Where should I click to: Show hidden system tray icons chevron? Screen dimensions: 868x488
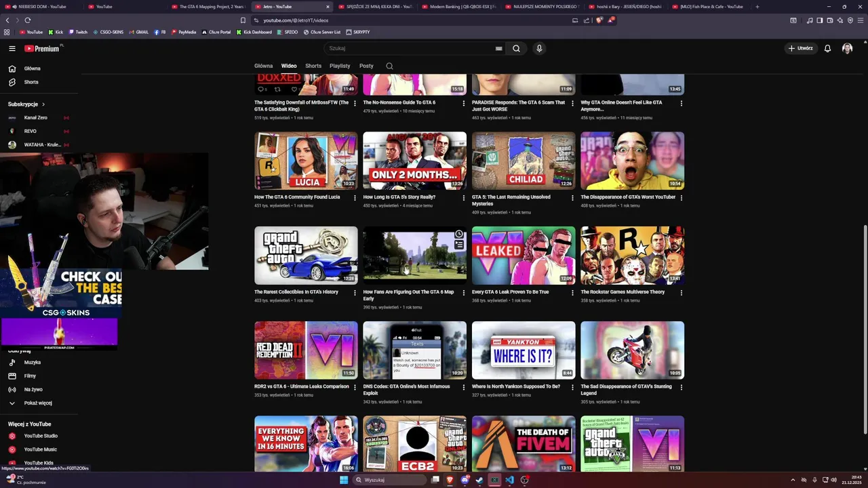(x=793, y=480)
